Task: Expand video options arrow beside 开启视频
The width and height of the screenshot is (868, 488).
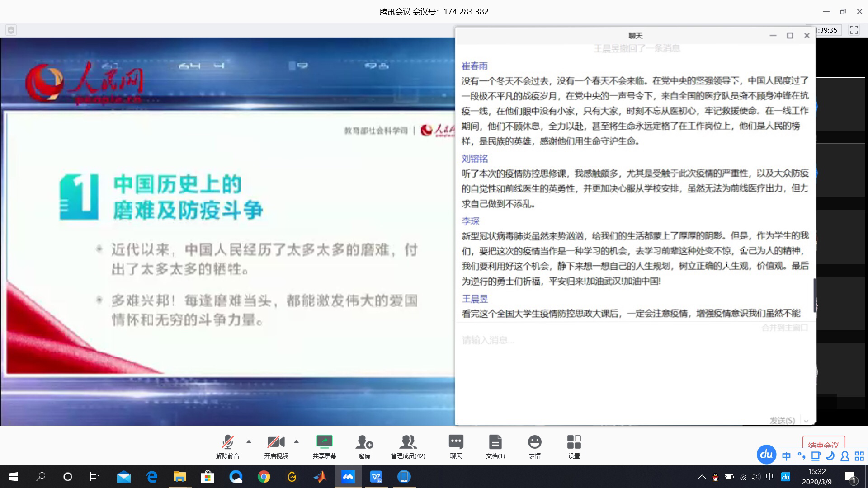Action: 297,441
